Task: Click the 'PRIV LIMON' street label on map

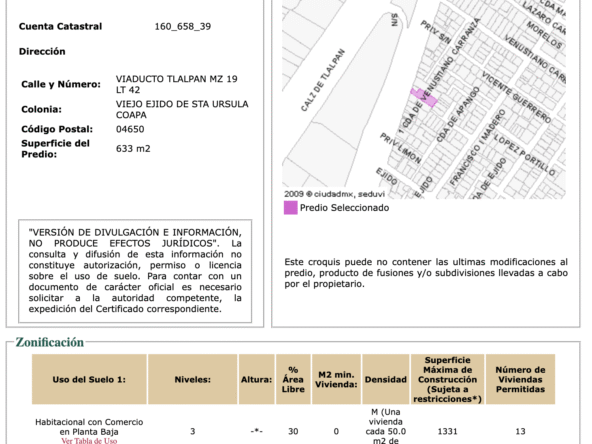Action: 401,148
